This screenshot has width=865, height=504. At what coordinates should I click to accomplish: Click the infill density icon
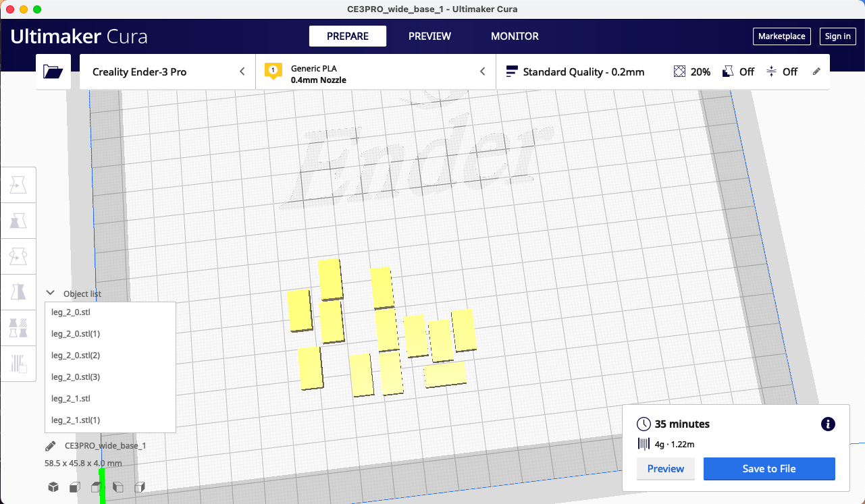(680, 72)
